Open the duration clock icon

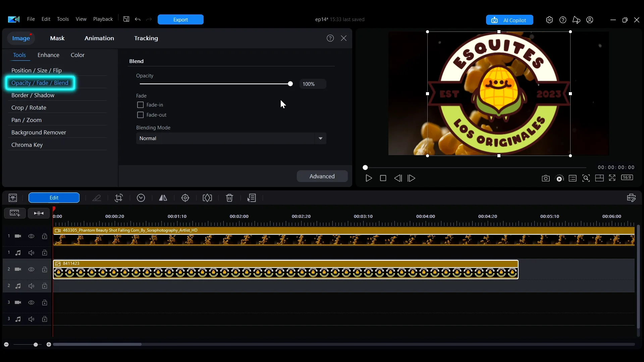[x=141, y=198]
